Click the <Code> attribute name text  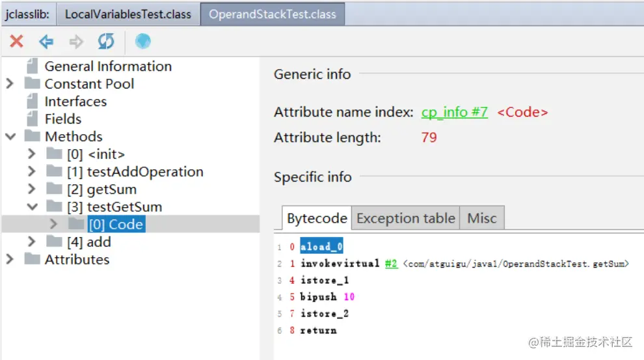(522, 112)
